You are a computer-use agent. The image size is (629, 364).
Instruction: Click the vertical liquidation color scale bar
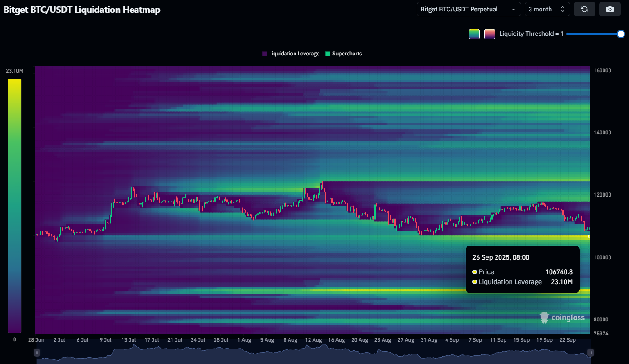pyautogui.click(x=15, y=205)
